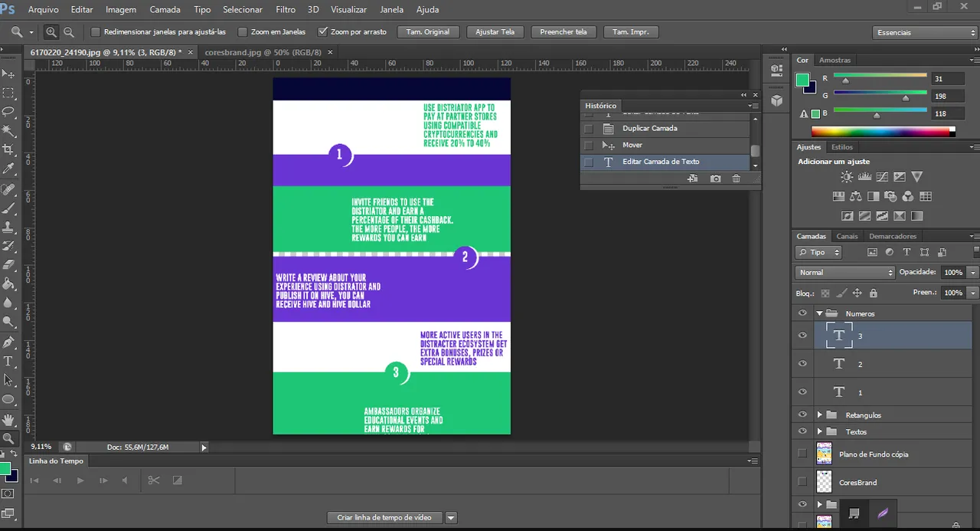This screenshot has height=531, width=980.
Task: Hide text layer 3
Action: point(802,336)
